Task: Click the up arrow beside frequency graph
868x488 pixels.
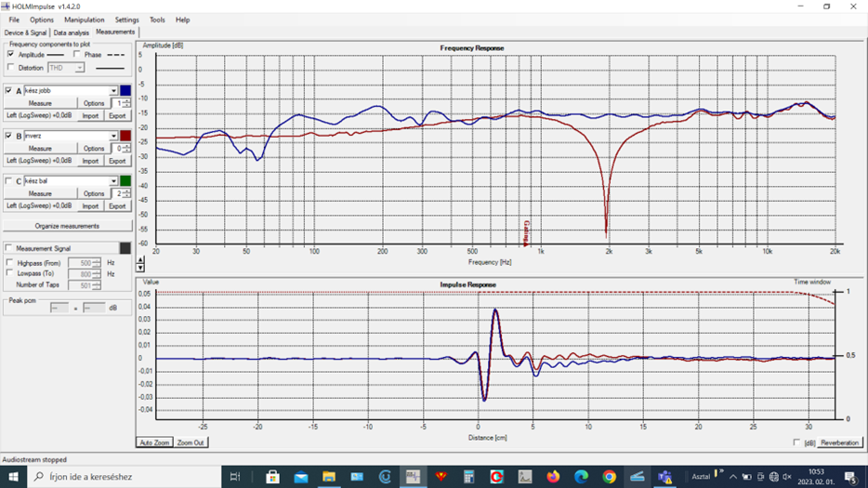Action: 140,259
